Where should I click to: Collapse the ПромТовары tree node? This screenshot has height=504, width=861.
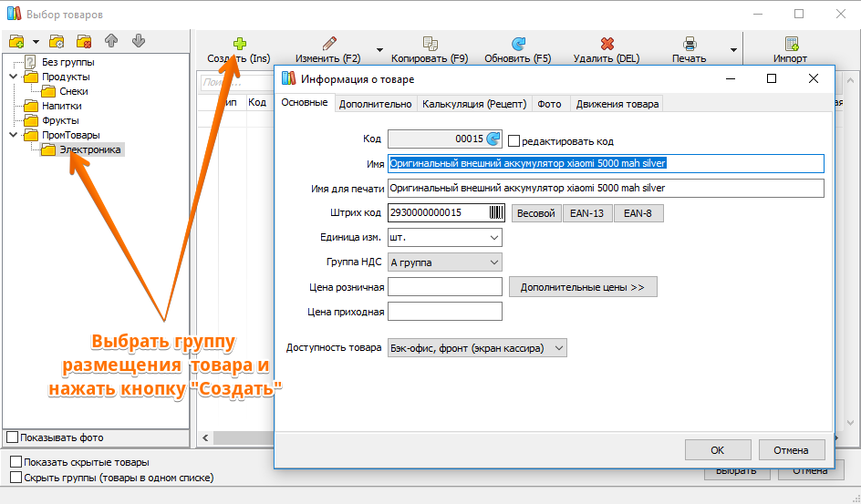(14, 135)
